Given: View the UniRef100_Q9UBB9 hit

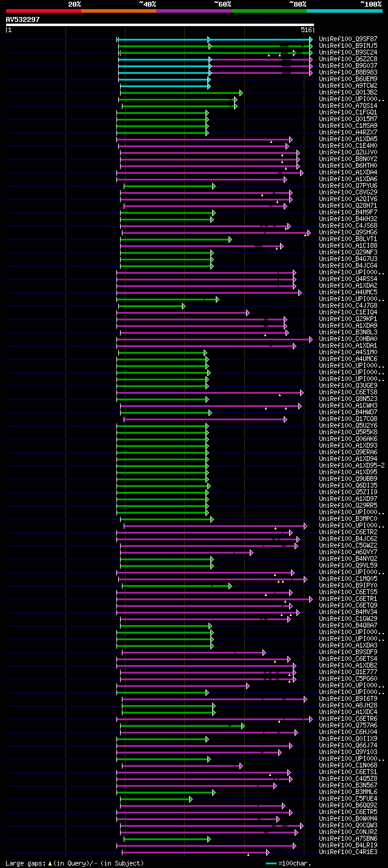Looking at the screenshot, I should tap(348, 479).
